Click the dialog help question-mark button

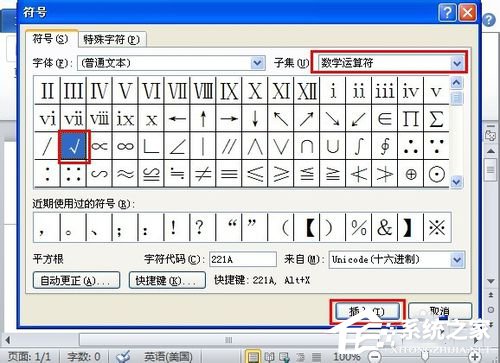[x=447, y=13]
